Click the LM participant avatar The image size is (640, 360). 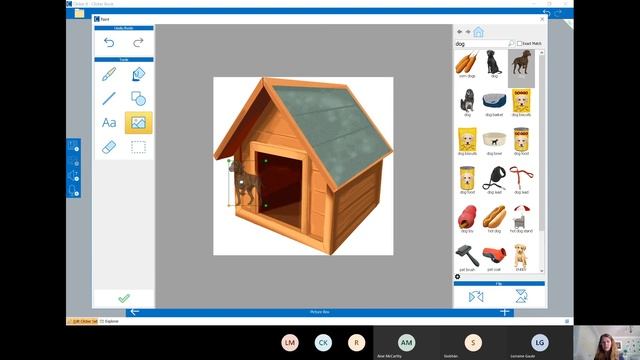(290, 342)
